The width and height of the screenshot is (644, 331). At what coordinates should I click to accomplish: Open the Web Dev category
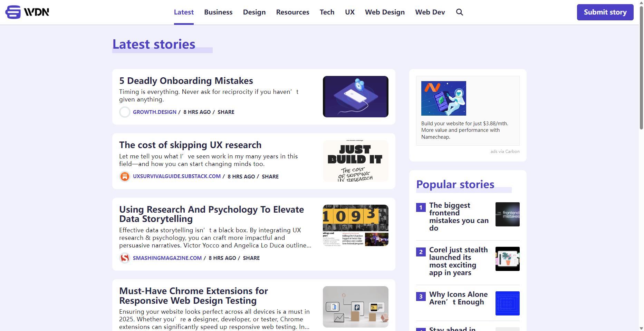click(x=430, y=12)
